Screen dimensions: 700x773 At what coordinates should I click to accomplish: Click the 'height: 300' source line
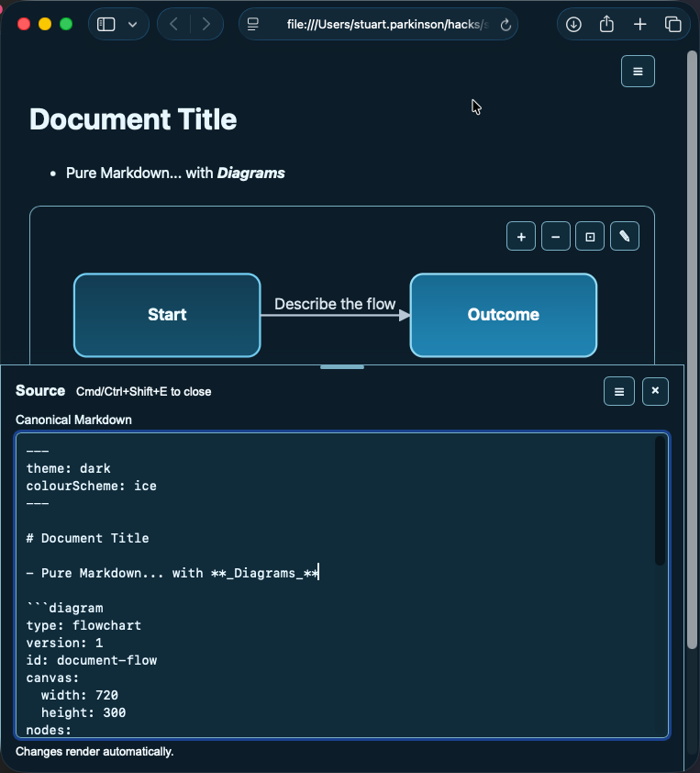pos(83,712)
